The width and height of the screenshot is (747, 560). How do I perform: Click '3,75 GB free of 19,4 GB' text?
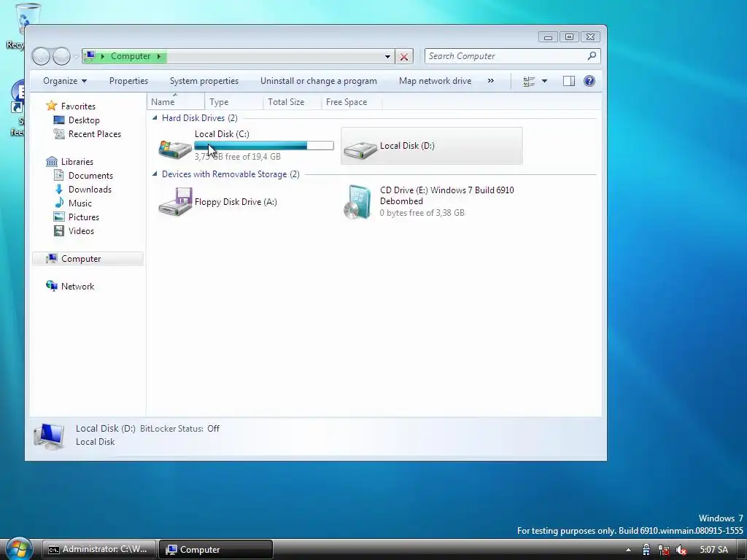(237, 156)
